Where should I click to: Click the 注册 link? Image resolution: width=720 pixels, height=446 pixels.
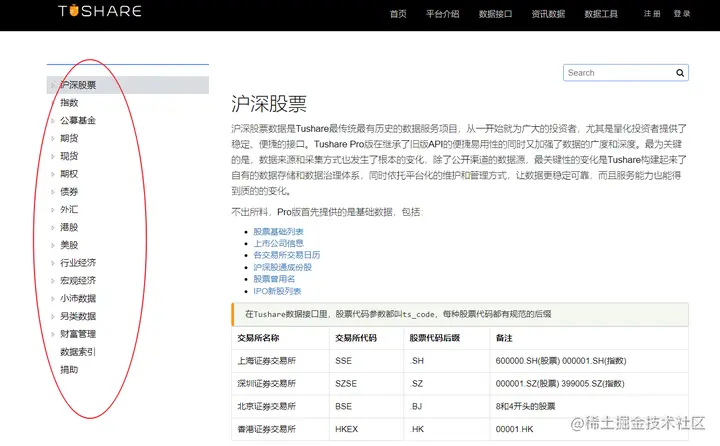[652, 14]
